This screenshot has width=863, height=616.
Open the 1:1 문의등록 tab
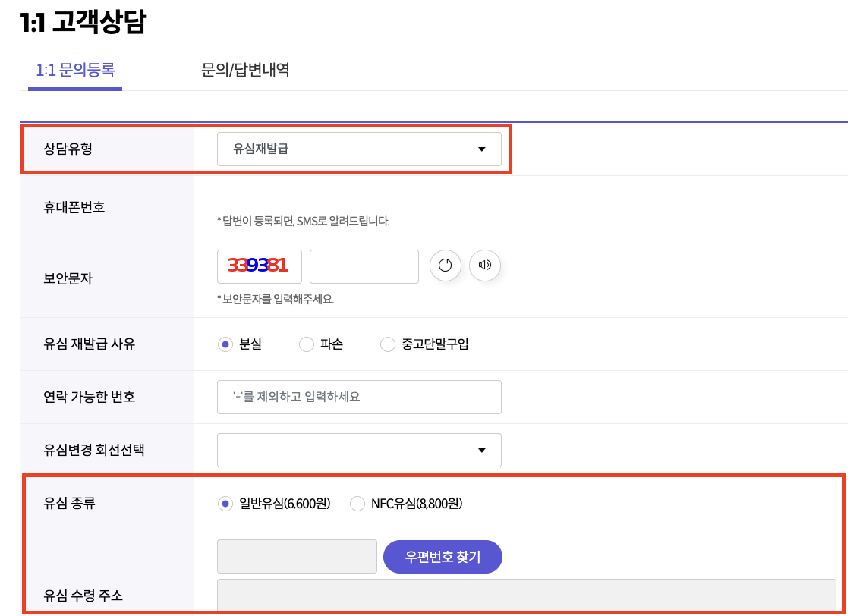[x=75, y=71]
